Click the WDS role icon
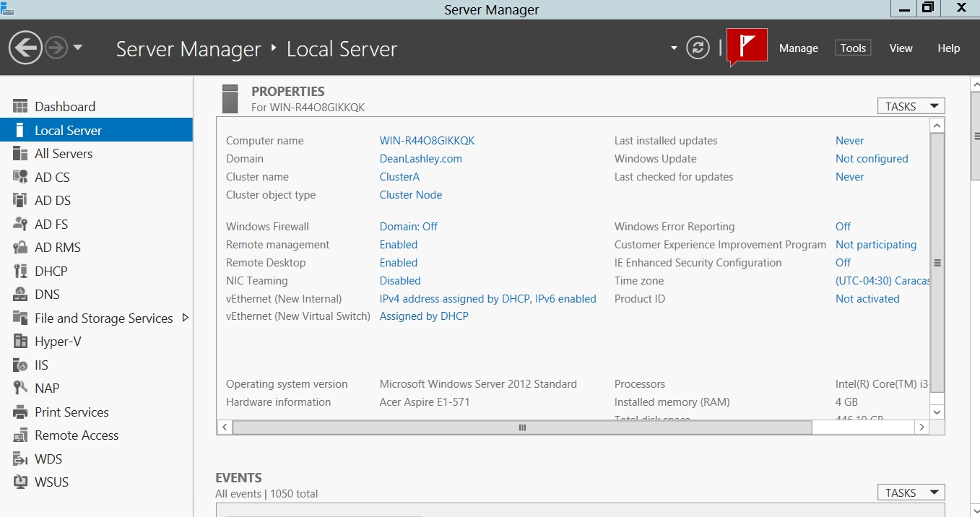Image resolution: width=980 pixels, height=517 pixels. coord(20,459)
